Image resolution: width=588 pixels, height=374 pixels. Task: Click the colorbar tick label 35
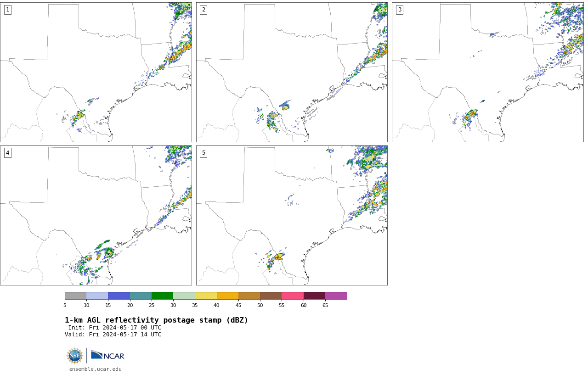pos(195,305)
